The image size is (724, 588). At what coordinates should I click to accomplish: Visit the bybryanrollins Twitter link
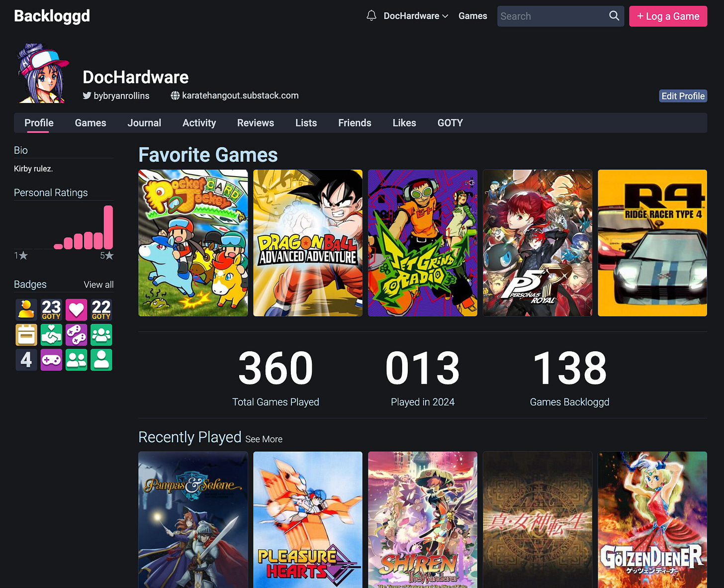pyautogui.click(x=121, y=96)
